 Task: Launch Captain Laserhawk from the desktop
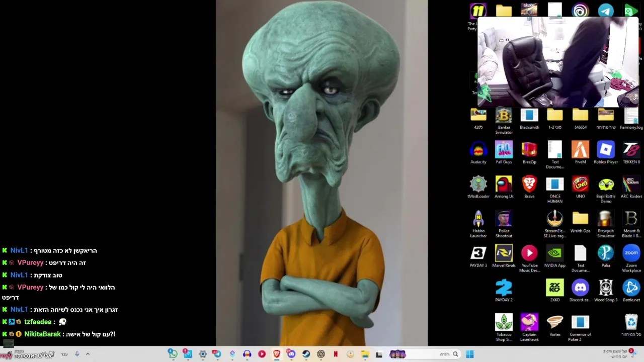(529, 327)
